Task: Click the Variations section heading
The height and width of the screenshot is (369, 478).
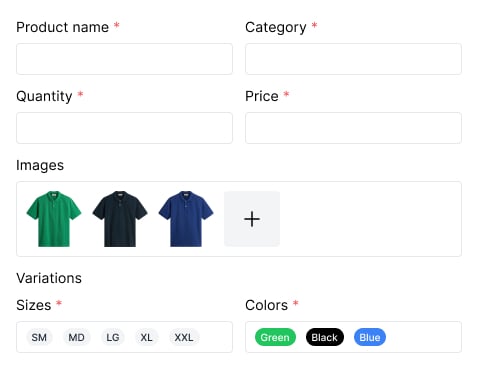Action: click(x=49, y=278)
